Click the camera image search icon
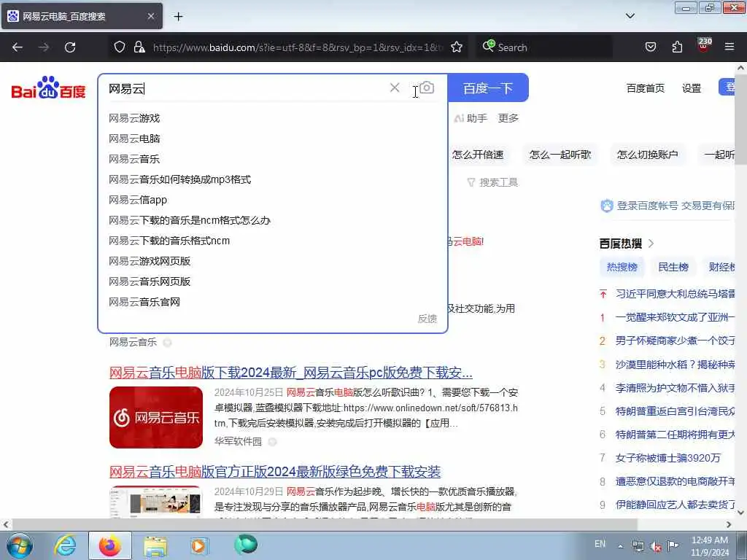 [x=427, y=87]
